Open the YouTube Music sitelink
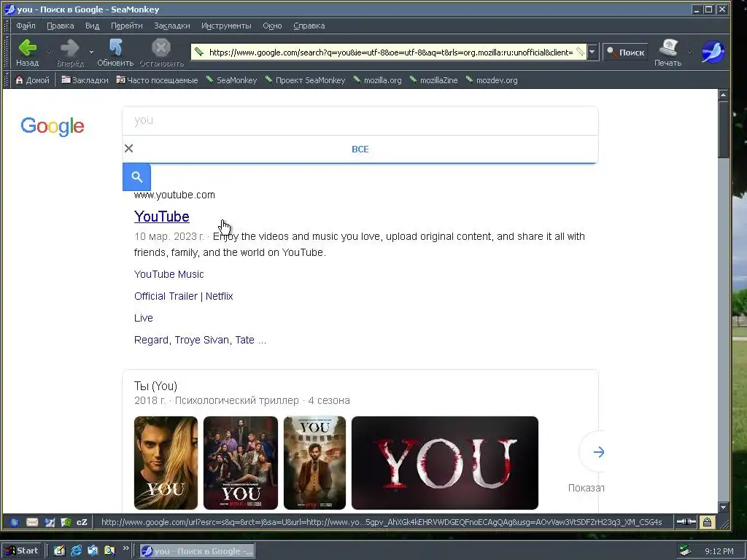 pos(169,274)
